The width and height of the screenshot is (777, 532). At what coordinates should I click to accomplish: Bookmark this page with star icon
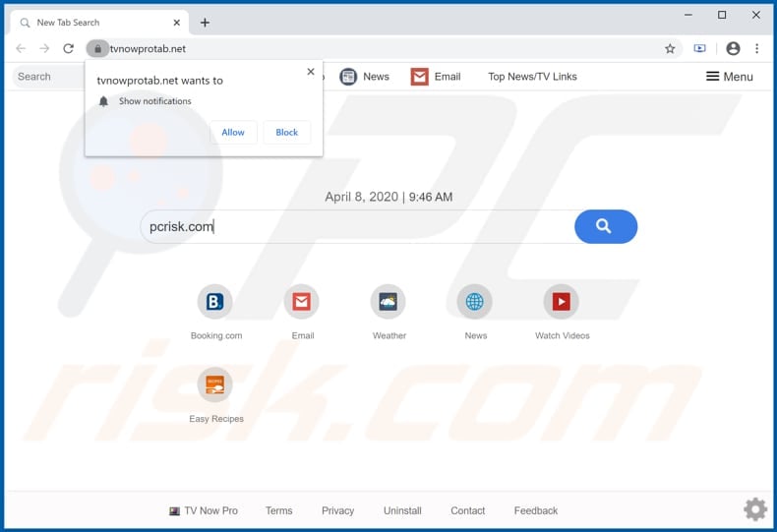[x=670, y=48]
